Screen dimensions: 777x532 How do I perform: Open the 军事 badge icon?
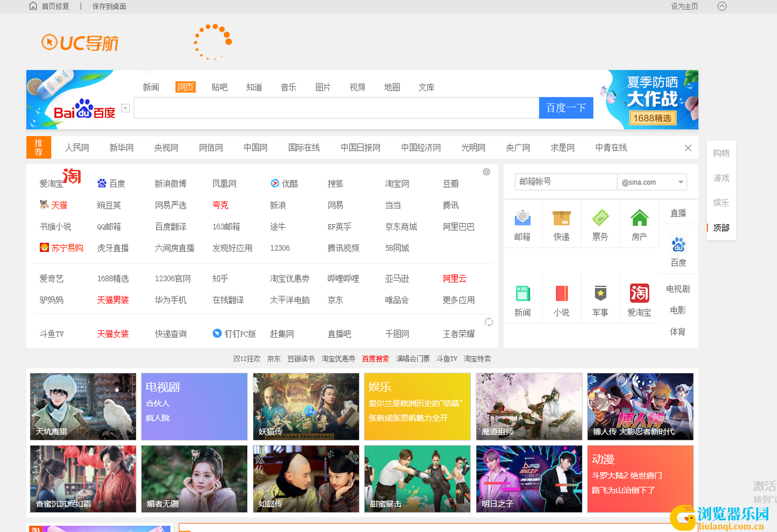(x=600, y=293)
